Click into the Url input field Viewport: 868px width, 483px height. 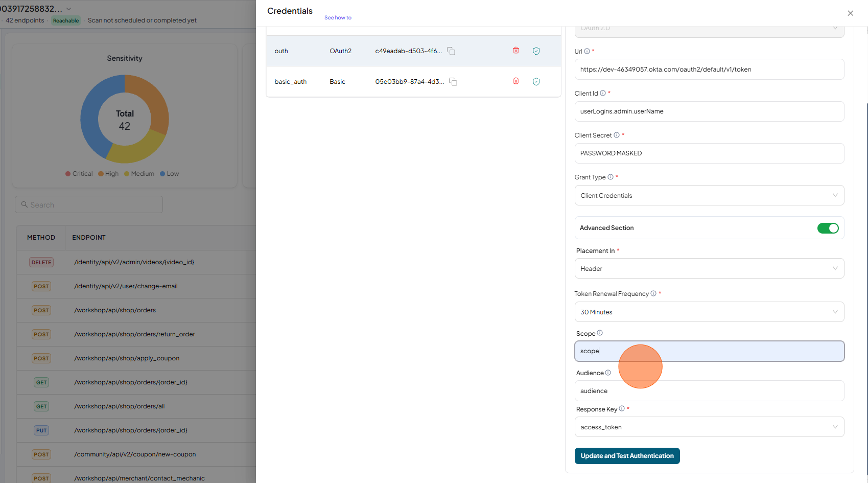coord(709,70)
